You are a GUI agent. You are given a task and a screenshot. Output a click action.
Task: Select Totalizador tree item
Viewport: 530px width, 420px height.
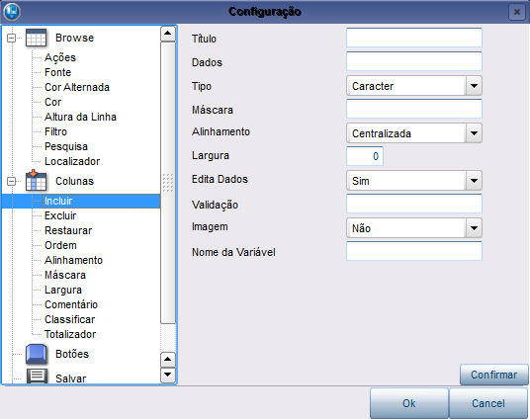pyautogui.click(x=70, y=334)
